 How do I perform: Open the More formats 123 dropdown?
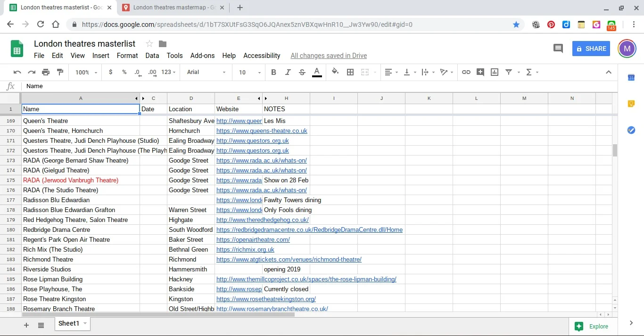pos(168,72)
